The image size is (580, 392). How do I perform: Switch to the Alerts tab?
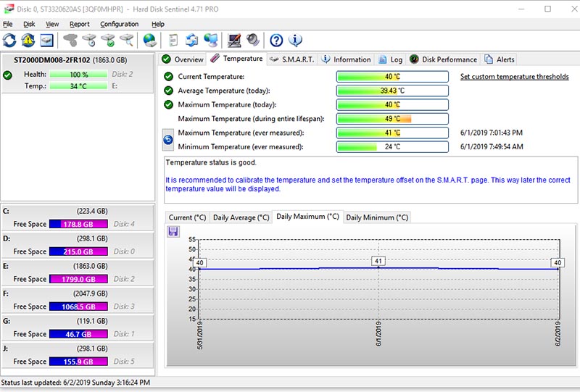pyautogui.click(x=500, y=59)
